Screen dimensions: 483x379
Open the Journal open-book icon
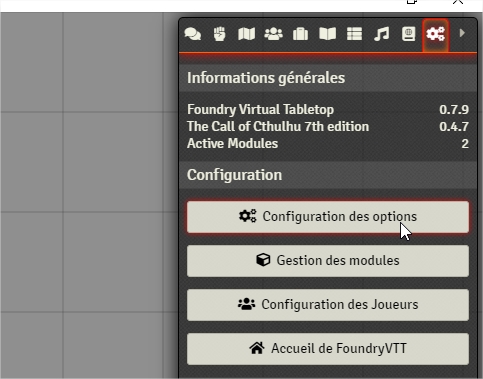click(x=327, y=34)
